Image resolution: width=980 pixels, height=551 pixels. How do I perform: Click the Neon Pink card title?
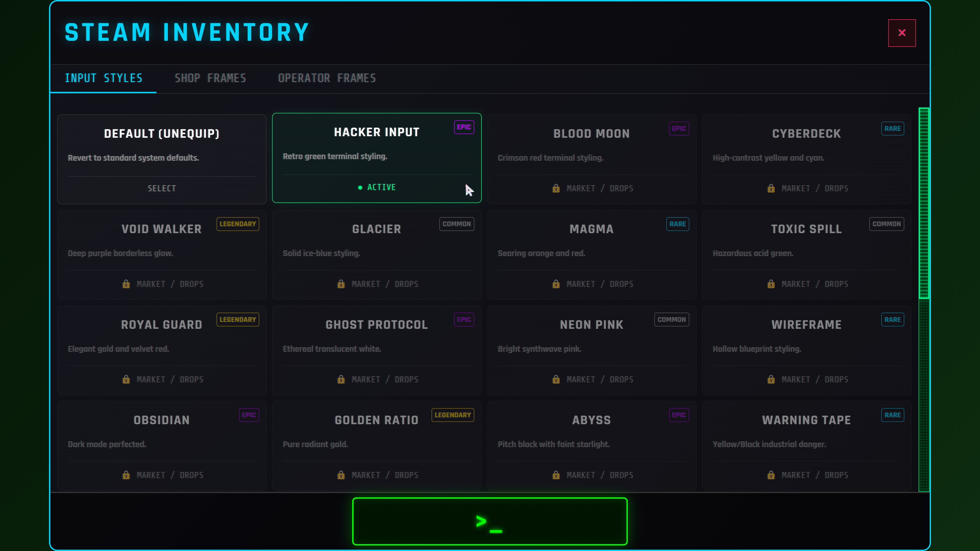pyautogui.click(x=592, y=325)
